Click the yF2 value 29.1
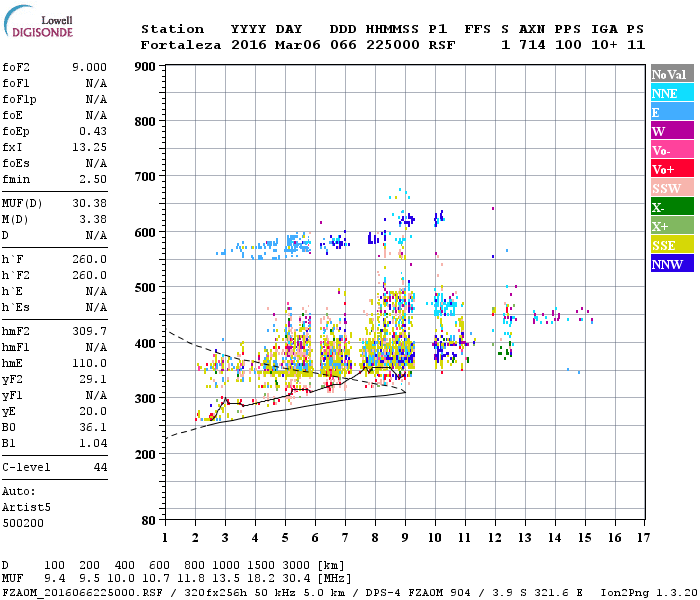Screen dimensions: 700x600 pyautogui.click(x=93, y=379)
